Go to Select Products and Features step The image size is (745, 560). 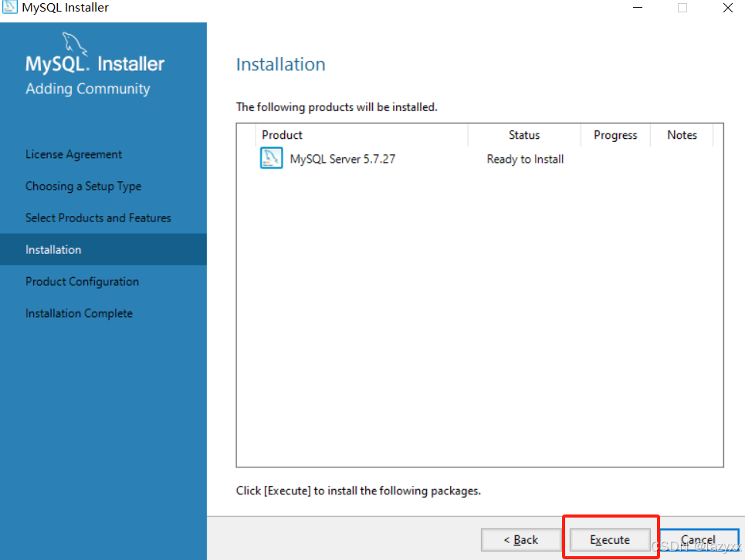[x=98, y=218]
